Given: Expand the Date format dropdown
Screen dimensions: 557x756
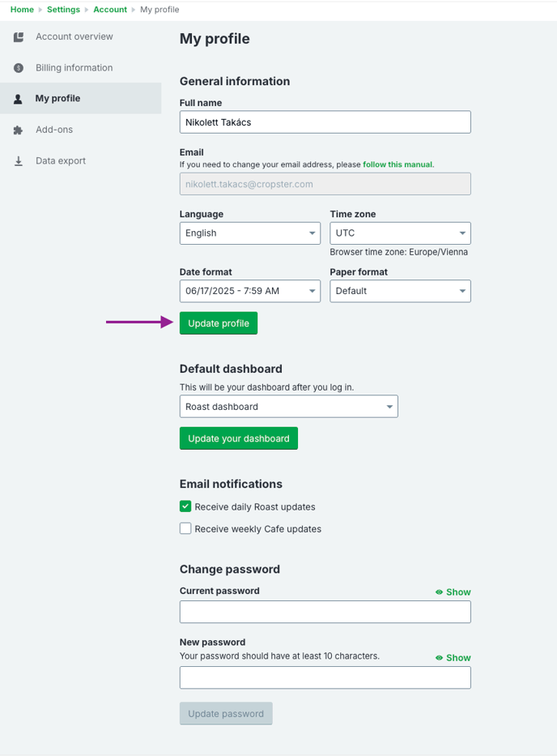Looking at the screenshot, I should click(250, 291).
